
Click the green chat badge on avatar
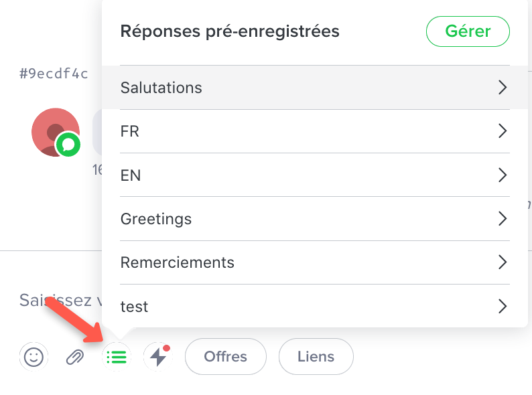tap(68, 144)
